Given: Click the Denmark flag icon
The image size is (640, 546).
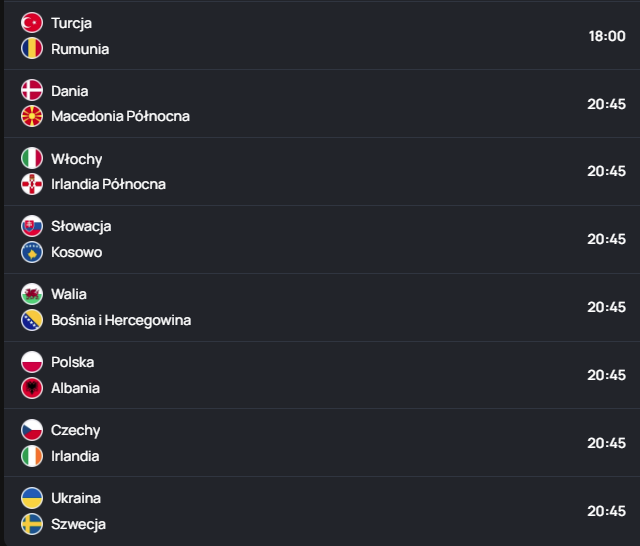Looking at the screenshot, I should 32,90.
